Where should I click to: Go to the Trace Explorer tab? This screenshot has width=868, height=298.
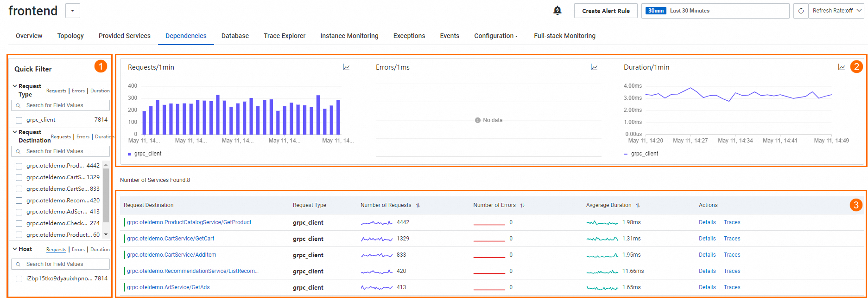pos(285,36)
